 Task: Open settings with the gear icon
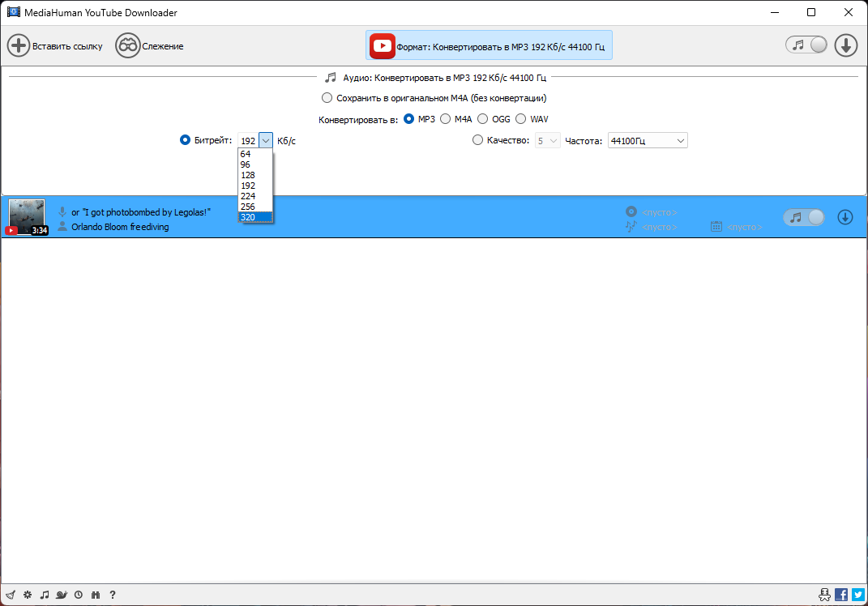tap(28, 595)
